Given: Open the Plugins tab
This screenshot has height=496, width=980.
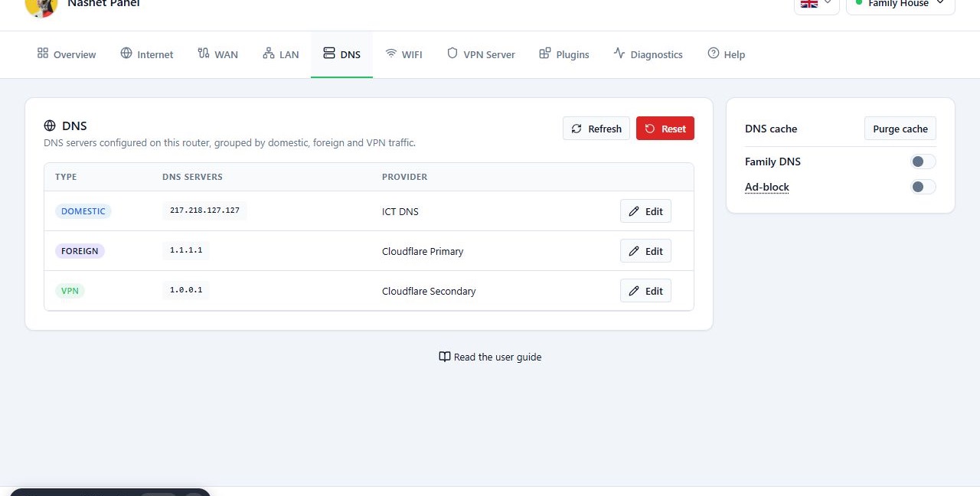Looking at the screenshot, I should point(564,54).
